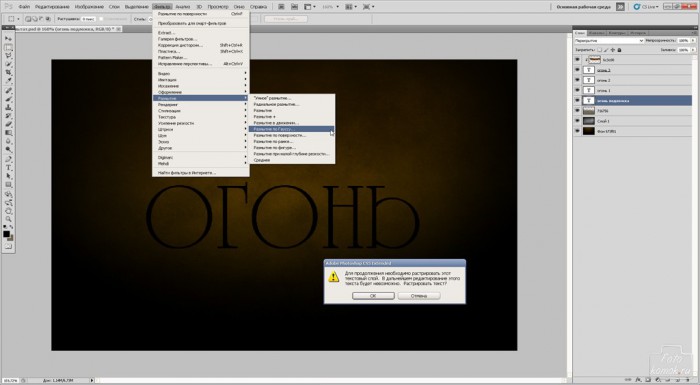Screen dimensions: 700x385
Task: Hide the selected 'огонь подложка' layer
Action: 577,101
